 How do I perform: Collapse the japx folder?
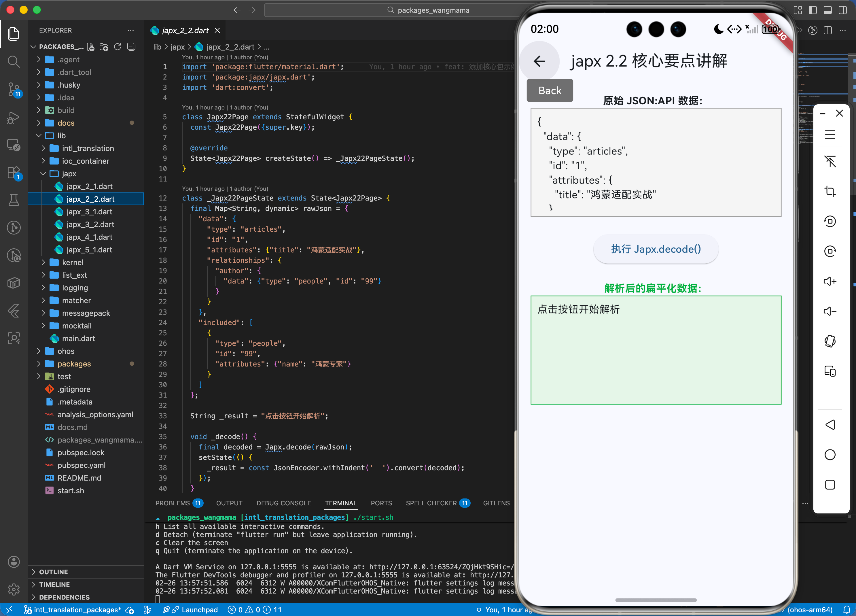point(69,174)
